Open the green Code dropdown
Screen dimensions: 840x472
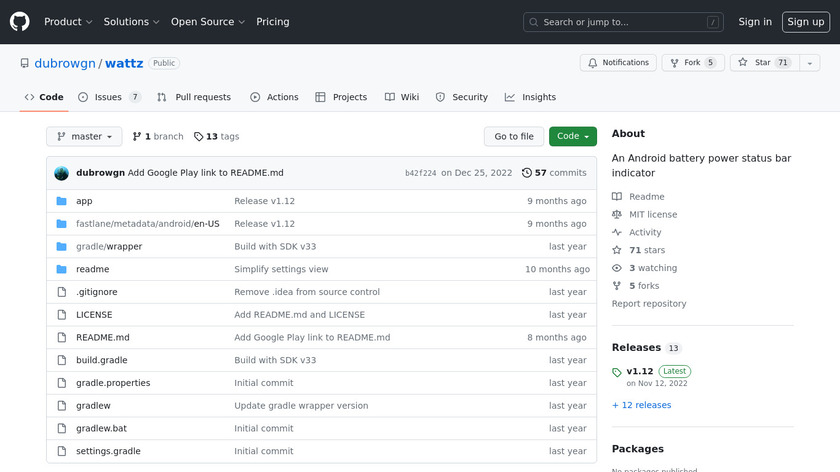(x=572, y=137)
